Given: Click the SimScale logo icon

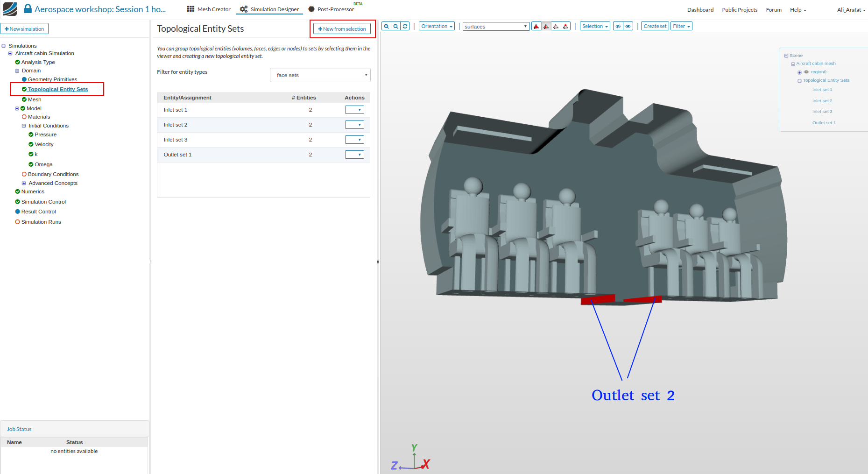Looking at the screenshot, I should (10, 9).
